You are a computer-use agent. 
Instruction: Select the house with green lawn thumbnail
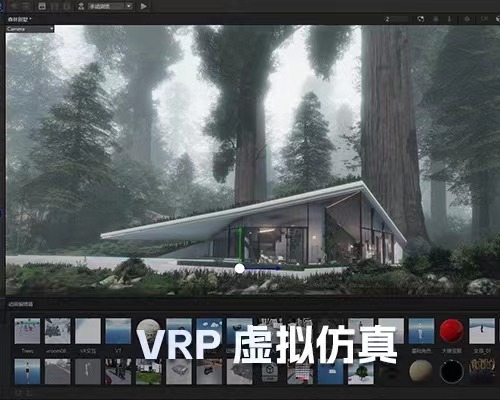click(149, 371)
